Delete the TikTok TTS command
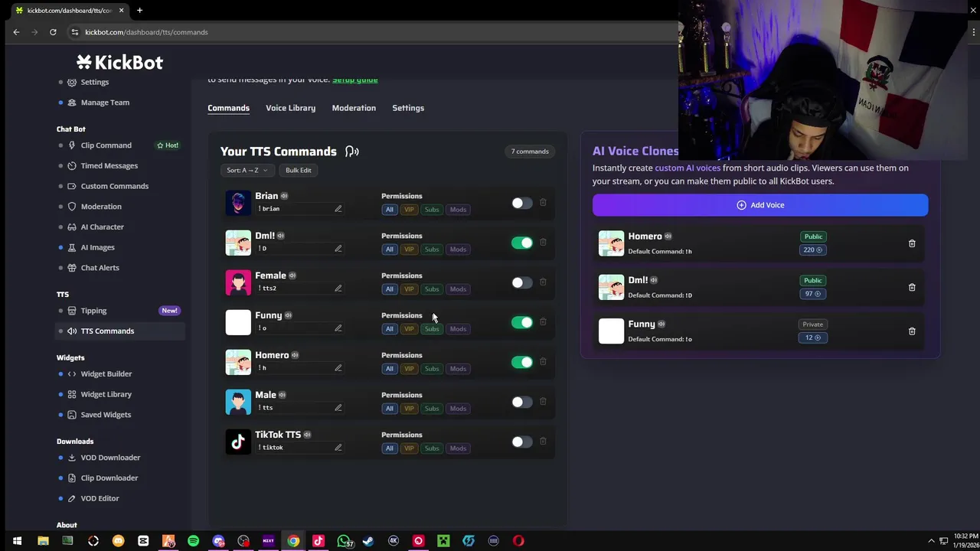980x551 pixels. (x=543, y=442)
